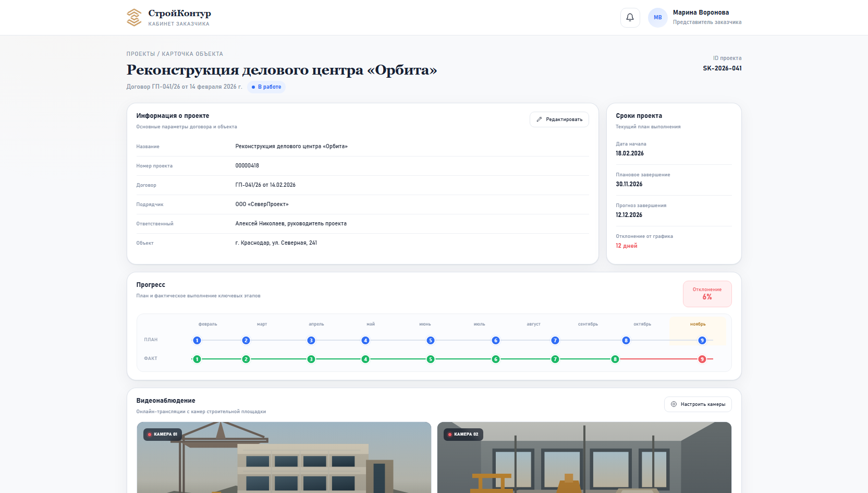The height and width of the screenshot is (493, 868).
Task: Click the КАМЕРА 02 live label
Action: [x=463, y=434]
